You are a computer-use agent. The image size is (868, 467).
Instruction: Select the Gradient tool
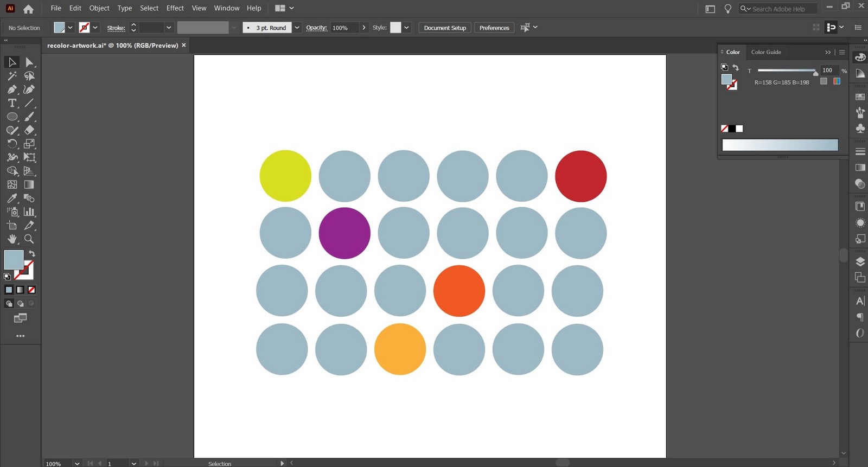(29, 184)
